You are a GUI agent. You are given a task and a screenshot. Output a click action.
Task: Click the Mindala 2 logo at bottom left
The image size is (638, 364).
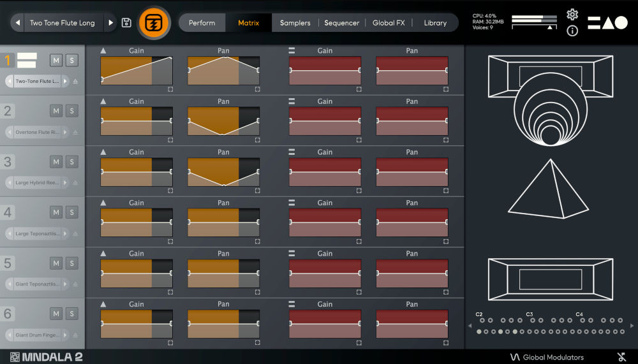[x=47, y=357]
